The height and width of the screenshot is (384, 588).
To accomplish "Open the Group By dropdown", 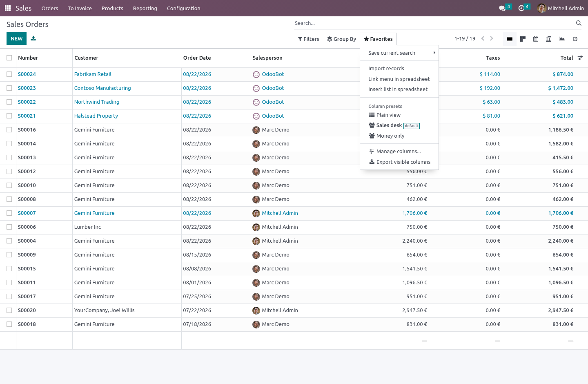I will pyautogui.click(x=341, y=39).
